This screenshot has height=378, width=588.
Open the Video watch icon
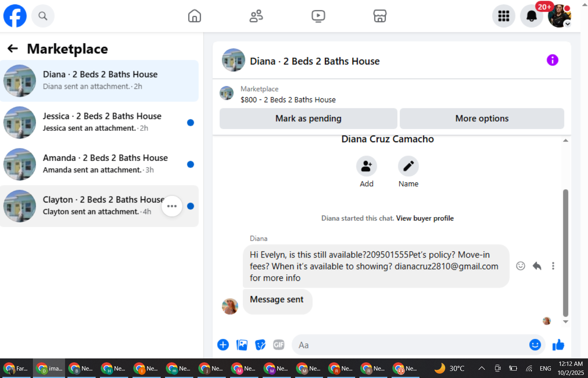[x=318, y=16]
